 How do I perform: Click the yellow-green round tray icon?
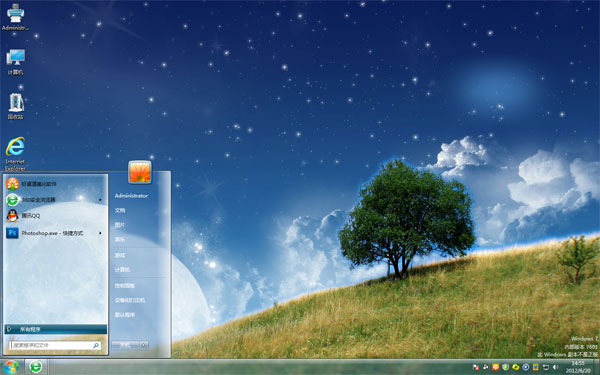(515, 367)
